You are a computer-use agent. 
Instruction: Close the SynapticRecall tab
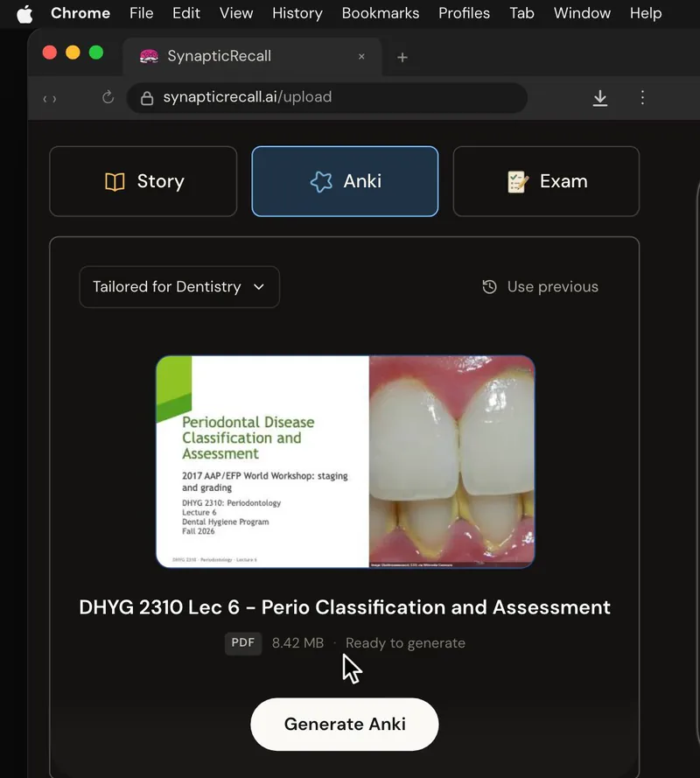361,57
